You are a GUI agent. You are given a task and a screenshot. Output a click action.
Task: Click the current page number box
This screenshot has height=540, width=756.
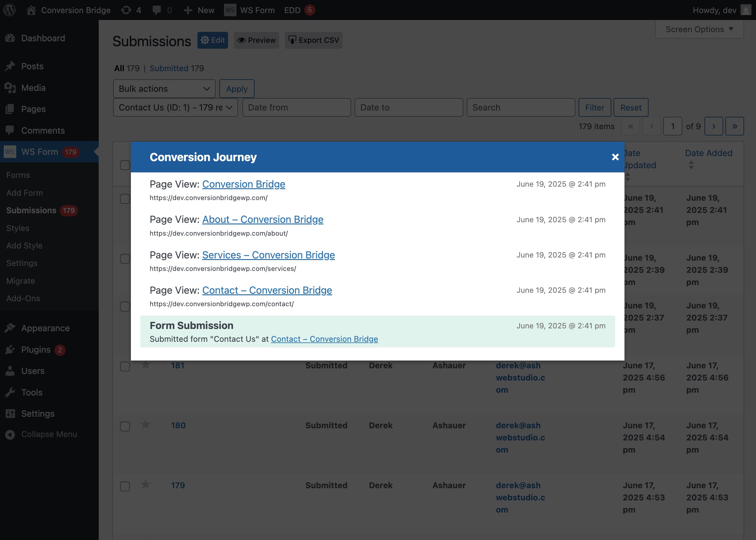pos(673,126)
